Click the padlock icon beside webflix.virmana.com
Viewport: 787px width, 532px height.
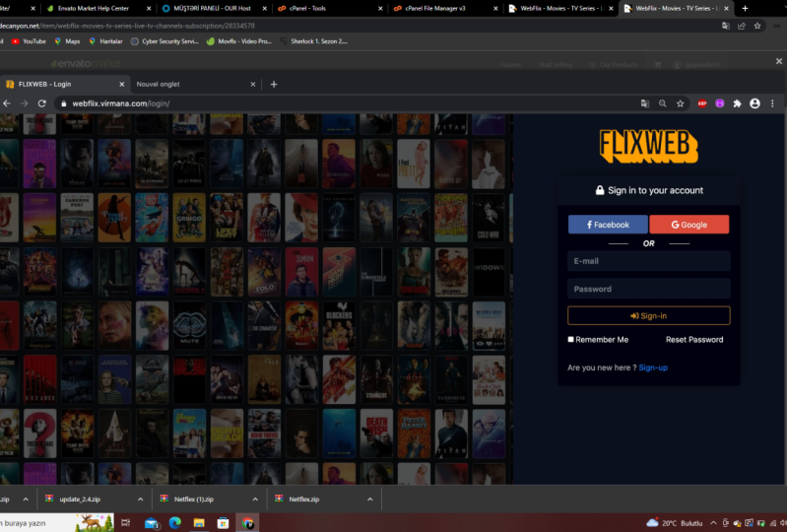tap(63, 103)
